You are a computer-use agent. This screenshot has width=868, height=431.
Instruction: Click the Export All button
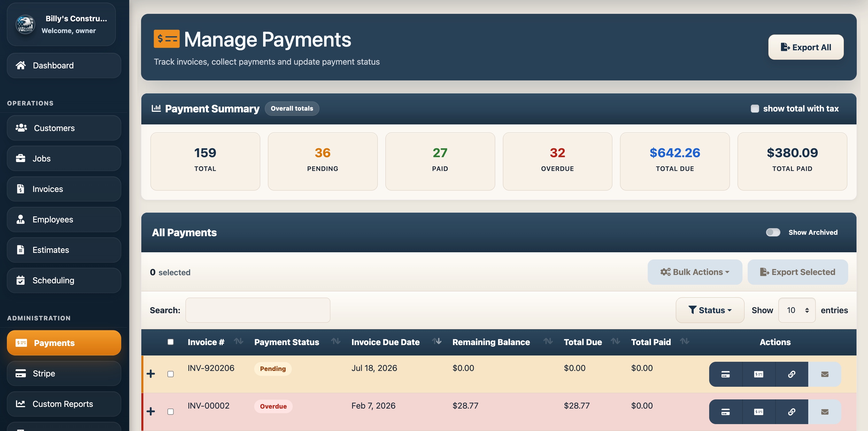(x=806, y=47)
